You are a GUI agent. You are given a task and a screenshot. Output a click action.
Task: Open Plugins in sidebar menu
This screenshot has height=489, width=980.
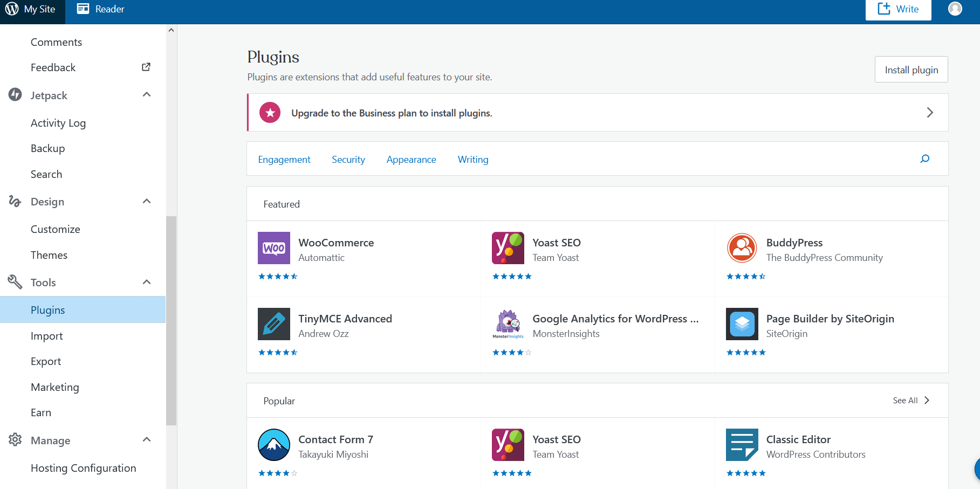[x=83, y=309]
